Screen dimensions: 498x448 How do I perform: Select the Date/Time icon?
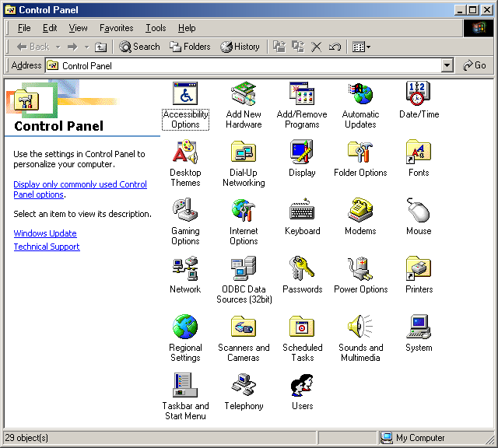[419, 95]
